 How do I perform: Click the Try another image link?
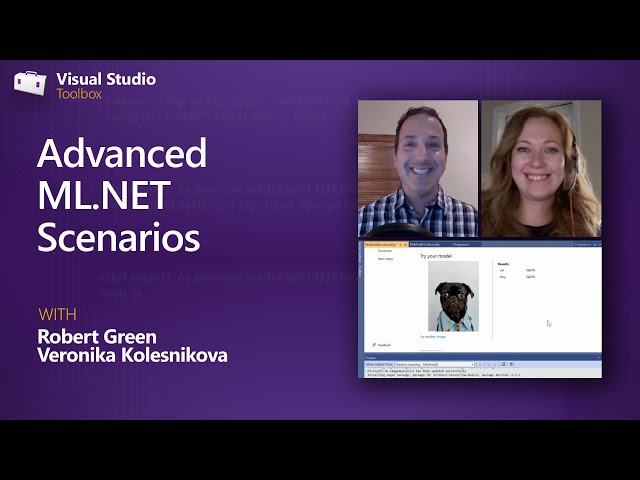click(x=433, y=337)
